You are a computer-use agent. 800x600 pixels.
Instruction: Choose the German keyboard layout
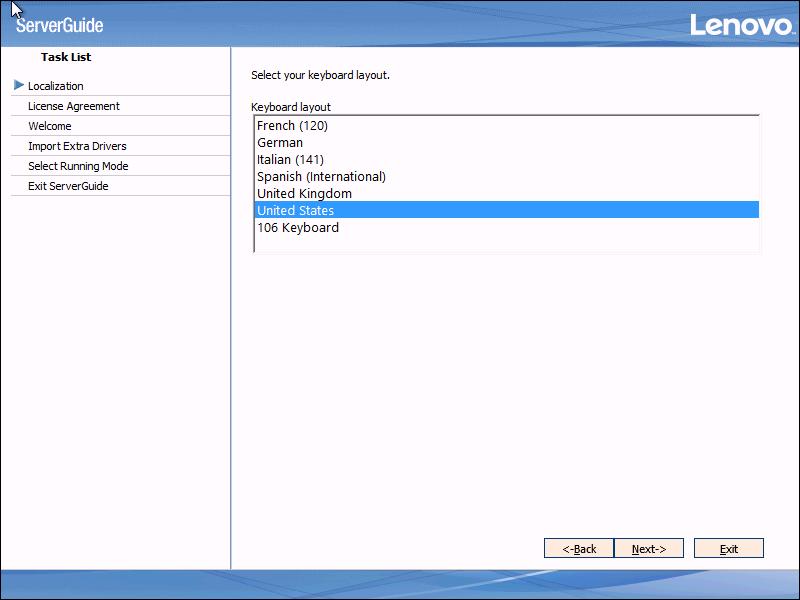(x=282, y=142)
